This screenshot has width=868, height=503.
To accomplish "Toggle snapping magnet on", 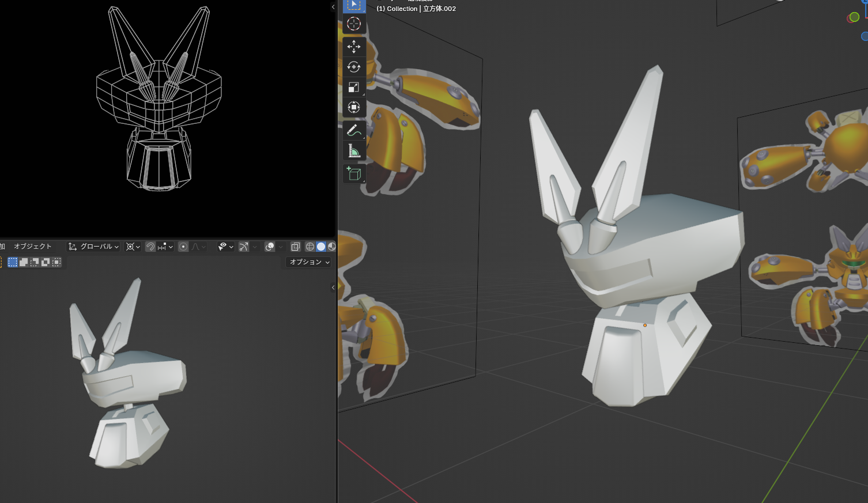I will click(150, 247).
